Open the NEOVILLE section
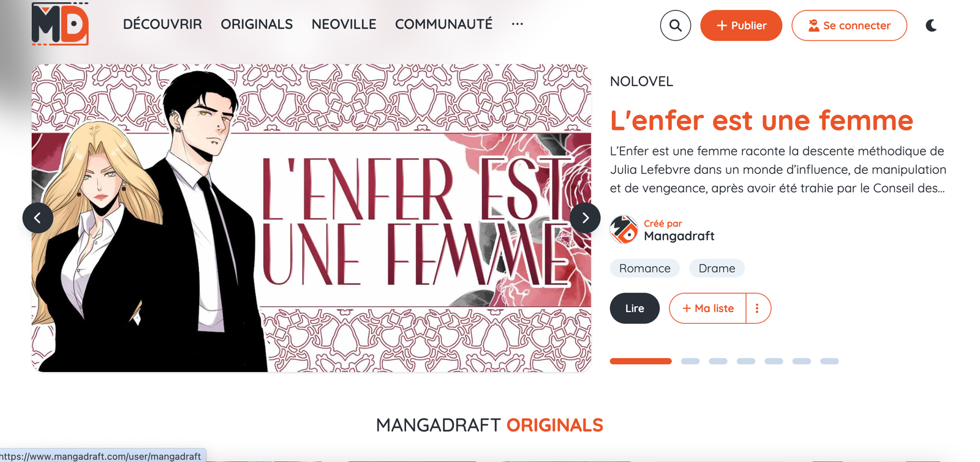 pyautogui.click(x=344, y=24)
